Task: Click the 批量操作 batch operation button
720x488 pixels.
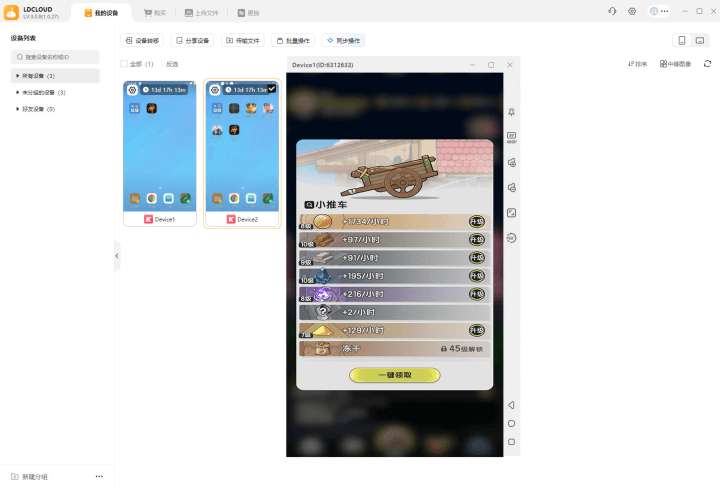Action: (x=293, y=40)
